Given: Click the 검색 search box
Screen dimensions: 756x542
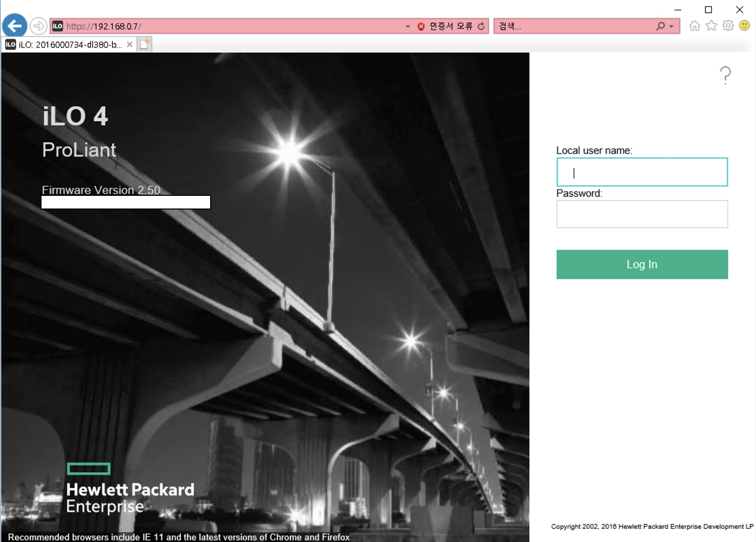Looking at the screenshot, I should (x=575, y=26).
